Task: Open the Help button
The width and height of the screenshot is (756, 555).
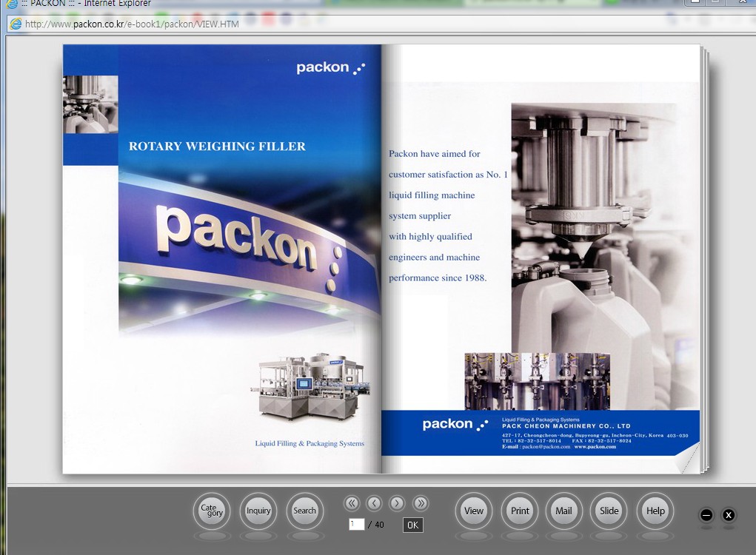Action: coord(655,511)
